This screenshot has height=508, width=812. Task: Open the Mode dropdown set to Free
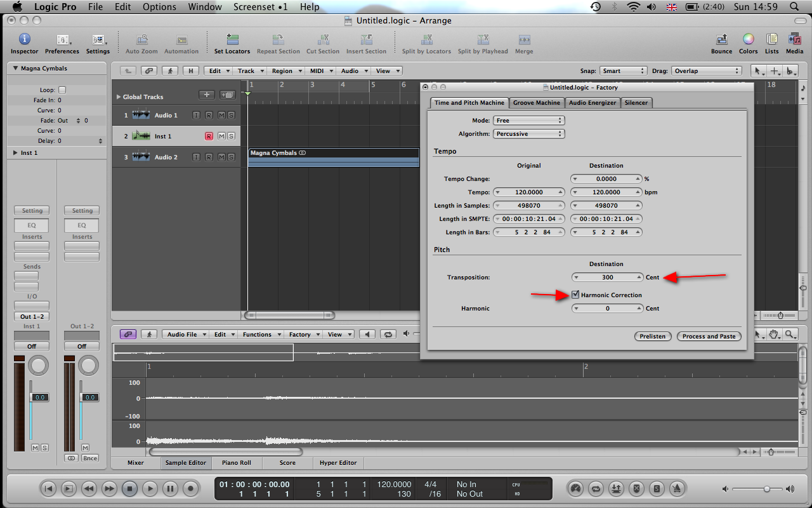(528, 120)
